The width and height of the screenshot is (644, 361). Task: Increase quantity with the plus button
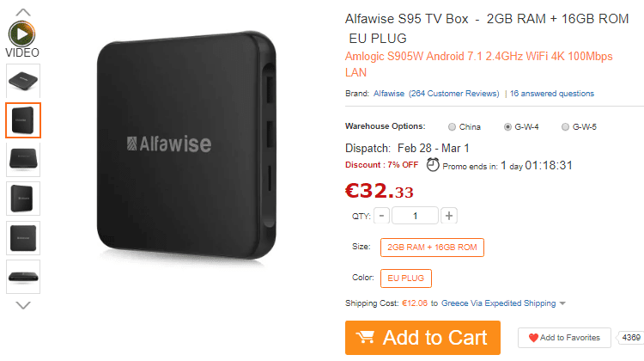449,216
